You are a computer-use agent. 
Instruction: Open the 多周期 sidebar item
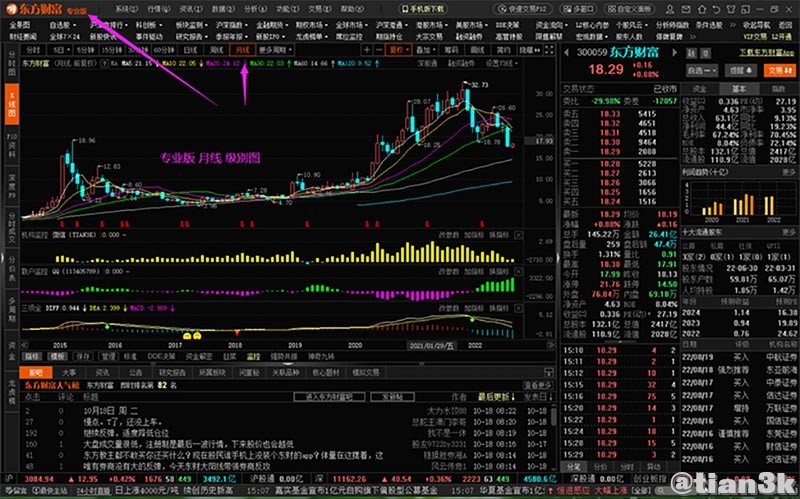pos(12,310)
